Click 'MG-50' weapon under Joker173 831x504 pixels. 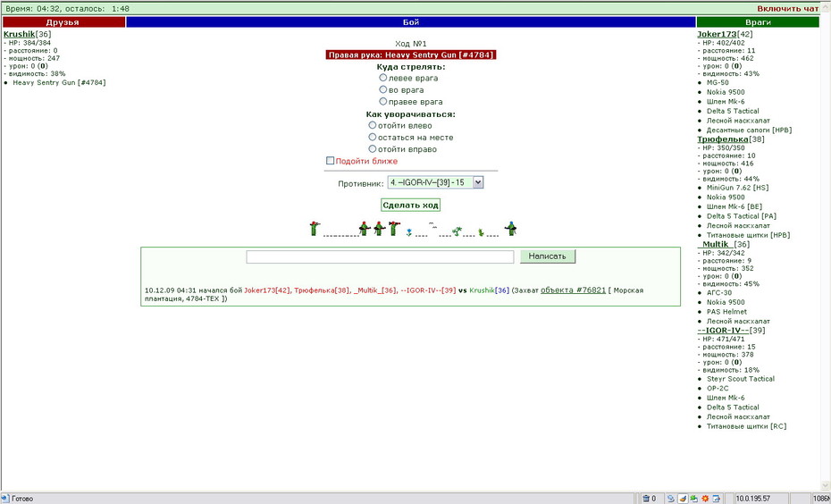(718, 83)
